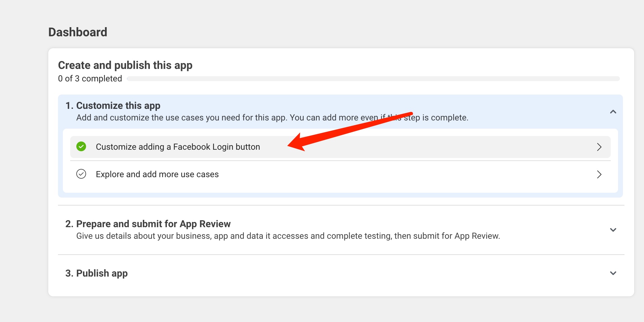Image resolution: width=644 pixels, height=322 pixels.
Task: Click the 2. Prepare and submit for App Review heading
Action: coord(148,224)
